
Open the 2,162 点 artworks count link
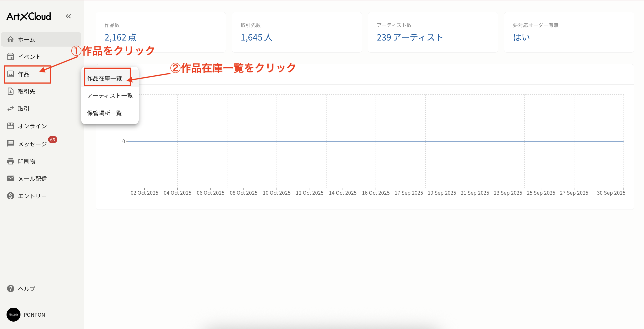[x=121, y=38]
